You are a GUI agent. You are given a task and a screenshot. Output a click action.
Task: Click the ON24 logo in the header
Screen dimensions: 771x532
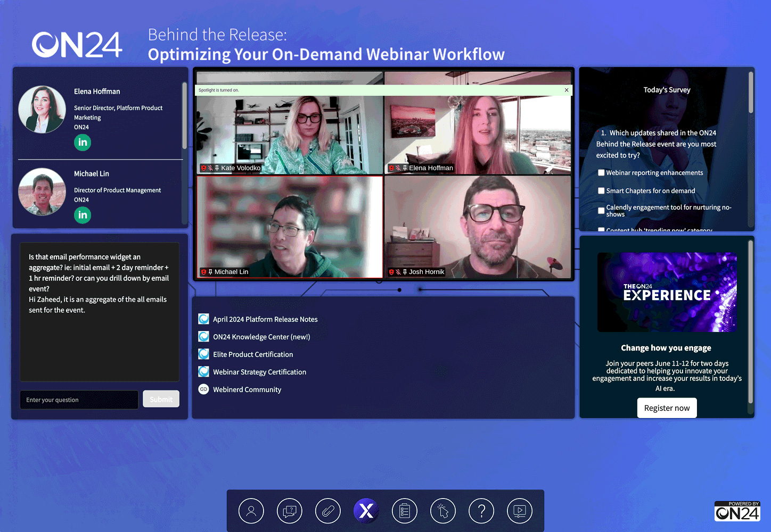(x=77, y=45)
